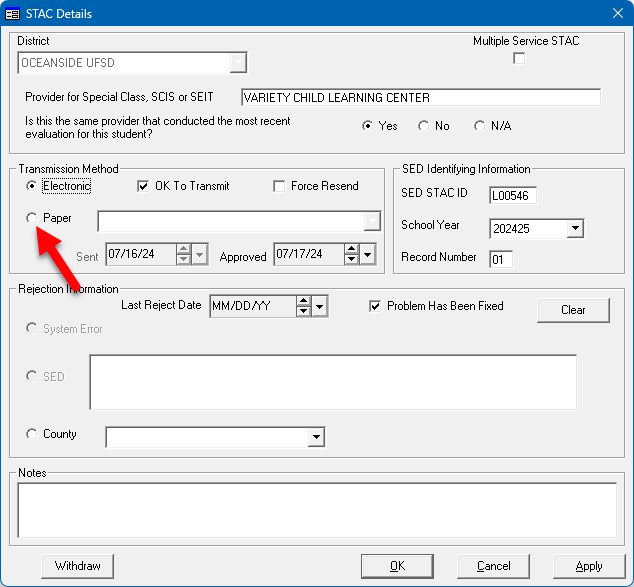Click the Withdraw button
Viewport: 634px width, 587px height.
pos(78,566)
